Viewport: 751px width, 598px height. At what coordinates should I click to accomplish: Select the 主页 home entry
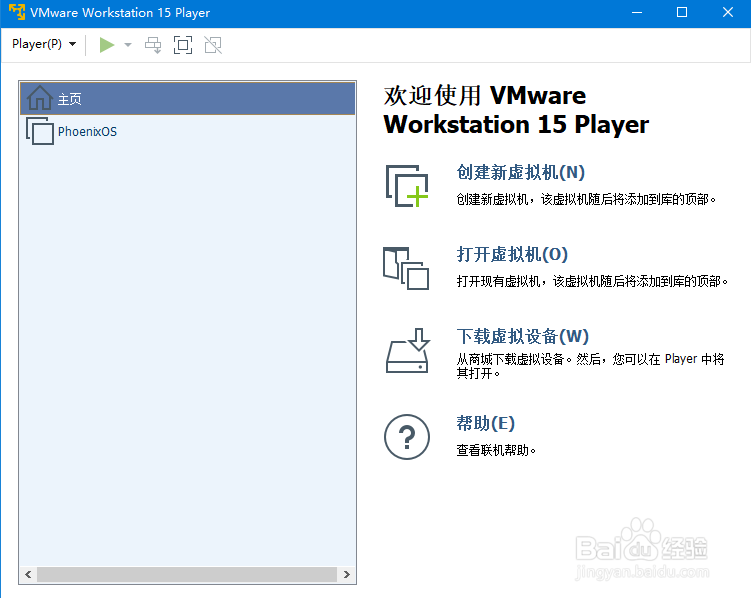pyautogui.click(x=187, y=99)
